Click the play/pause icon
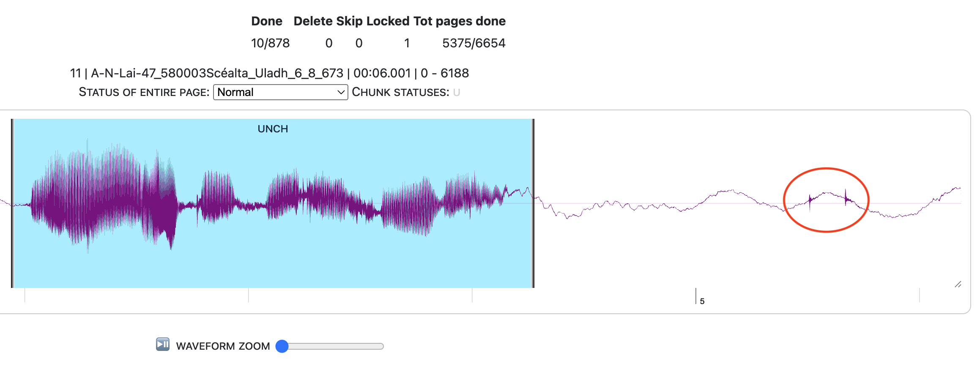 163,345
